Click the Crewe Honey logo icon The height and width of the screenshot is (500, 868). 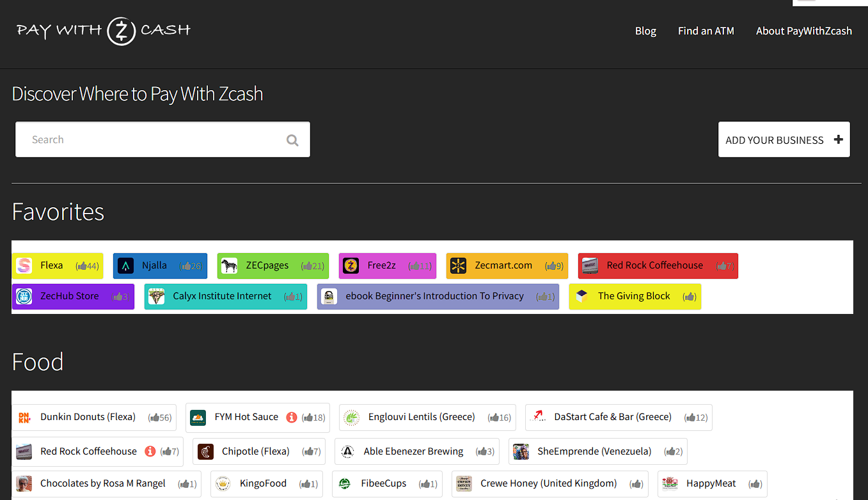tap(464, 483)
